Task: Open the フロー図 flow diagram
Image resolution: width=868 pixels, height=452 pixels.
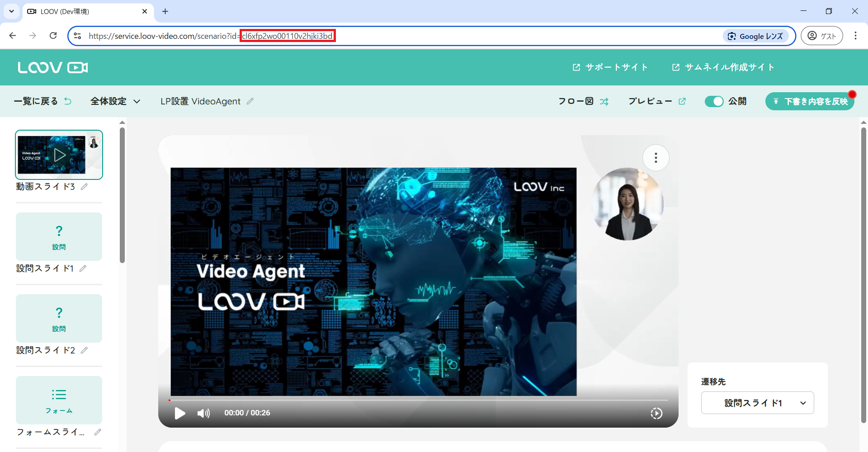Action: coord(583,101)
